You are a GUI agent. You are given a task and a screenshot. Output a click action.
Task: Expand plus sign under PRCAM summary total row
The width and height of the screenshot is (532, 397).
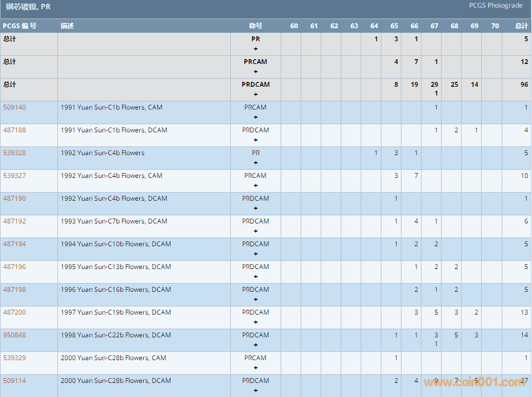(256, 72)
